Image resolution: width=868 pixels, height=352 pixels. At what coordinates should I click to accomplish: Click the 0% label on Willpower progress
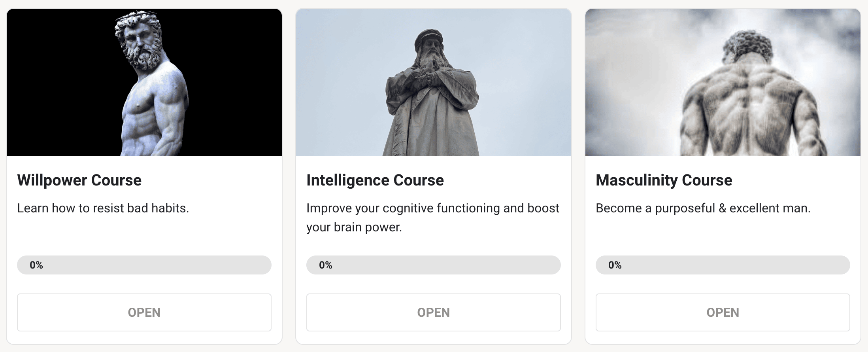(x=36, y=265)
